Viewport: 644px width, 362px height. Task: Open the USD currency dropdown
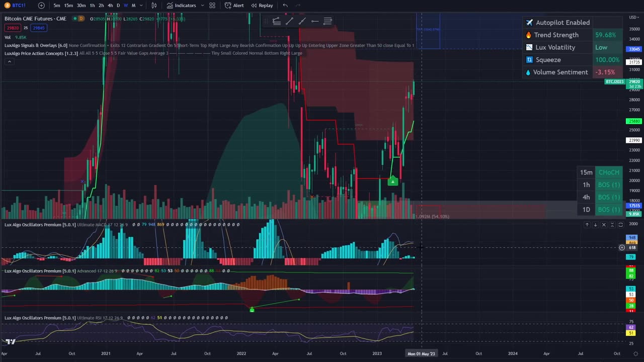click(x=633, y=18)
